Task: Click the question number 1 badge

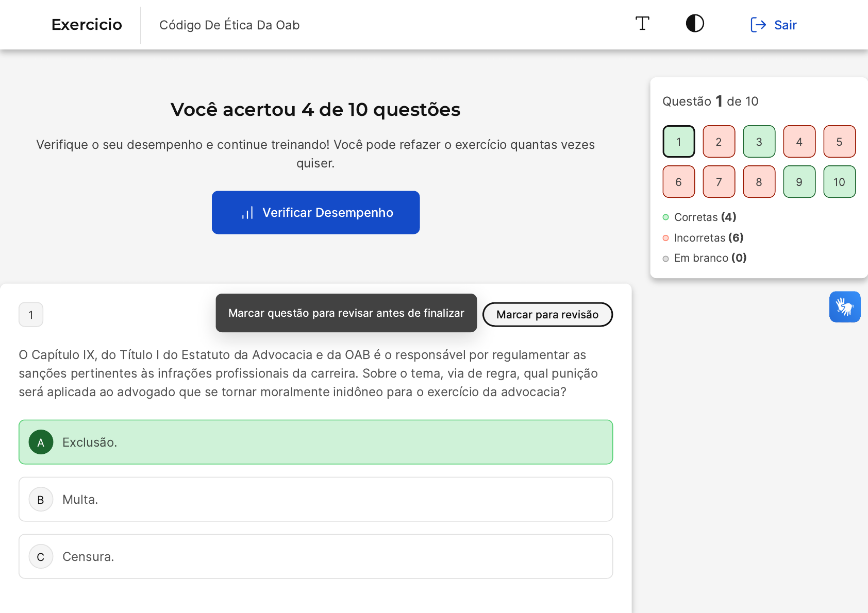Action: click(x=31, y=315)
